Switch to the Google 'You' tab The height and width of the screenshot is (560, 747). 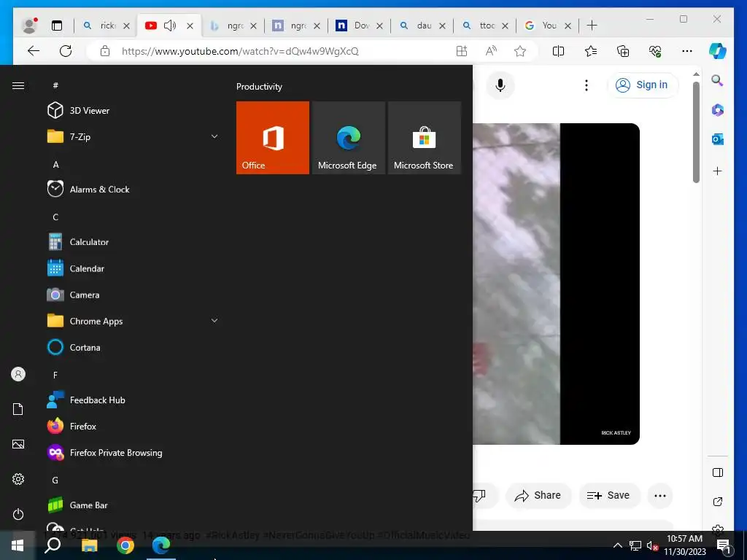549,26
